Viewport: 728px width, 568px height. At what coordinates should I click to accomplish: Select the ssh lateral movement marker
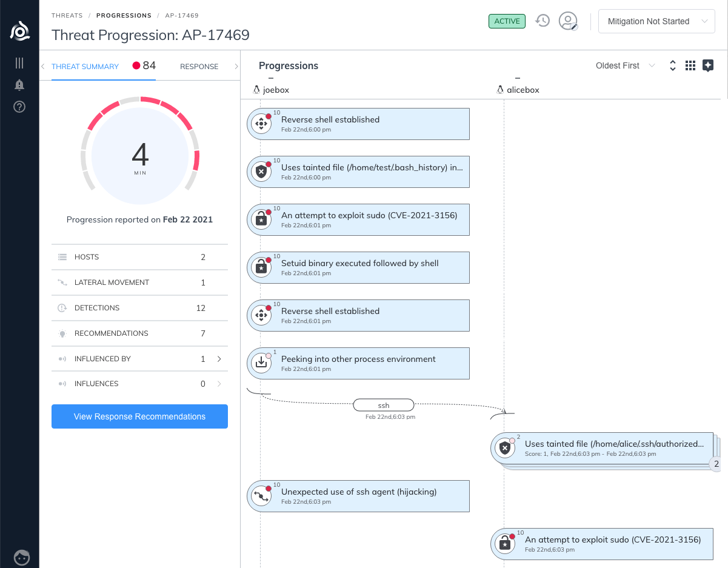[383, 405]
